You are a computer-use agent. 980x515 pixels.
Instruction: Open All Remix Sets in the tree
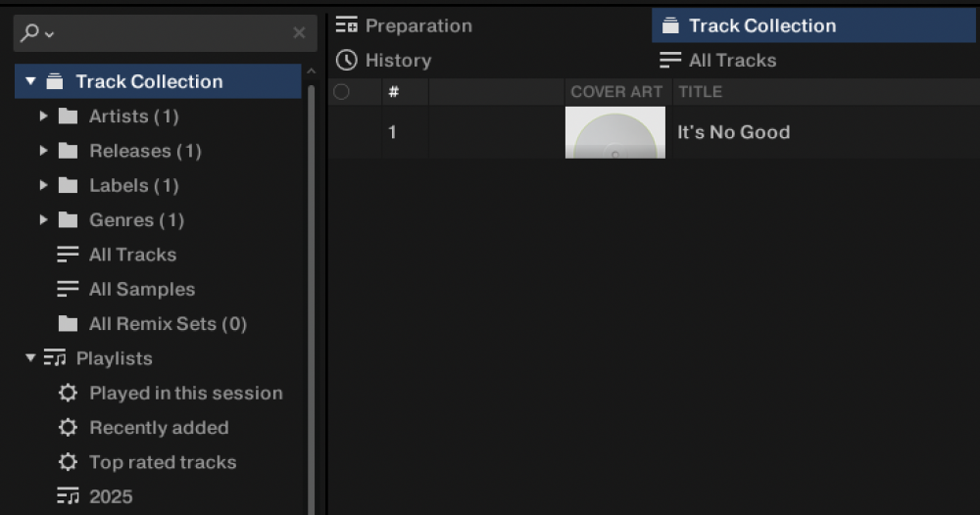[168, 324]
